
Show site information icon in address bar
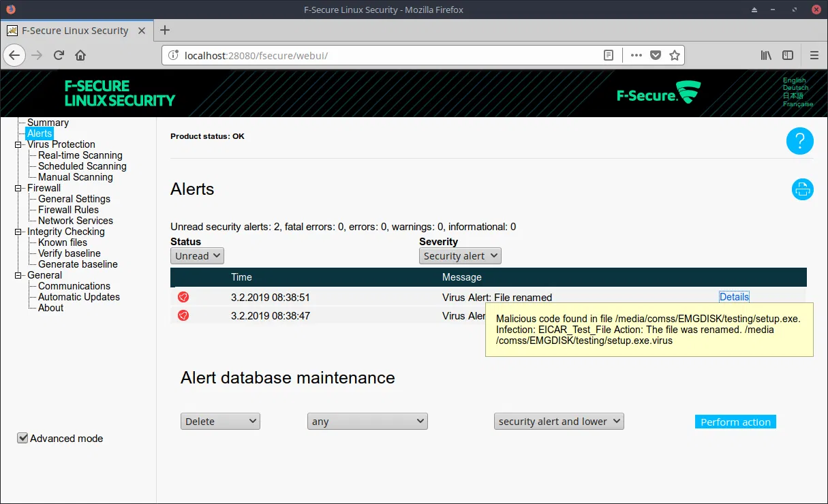click(x=173, y=55)
